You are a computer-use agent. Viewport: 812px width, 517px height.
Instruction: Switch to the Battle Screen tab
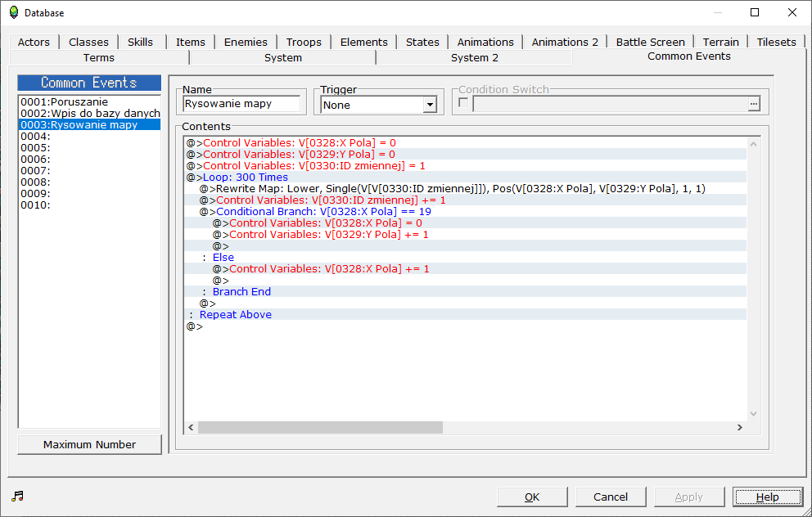(651, 42)
